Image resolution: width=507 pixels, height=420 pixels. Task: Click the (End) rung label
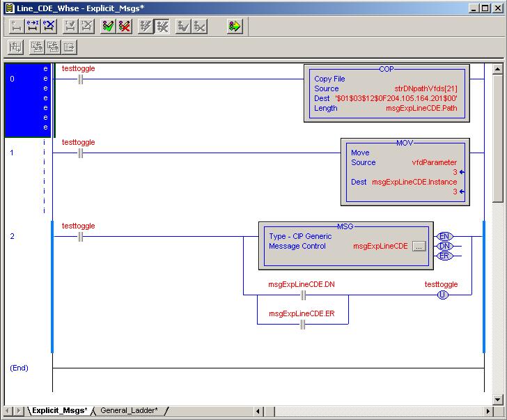point(19,368)
